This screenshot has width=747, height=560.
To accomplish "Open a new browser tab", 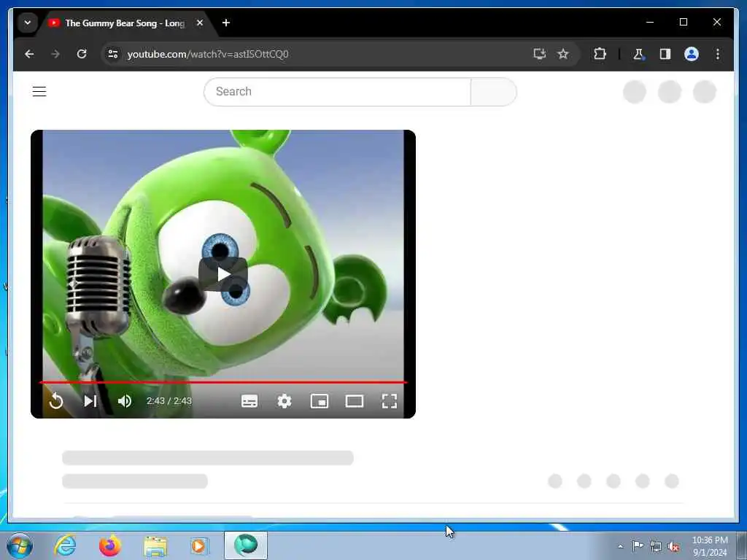I will pyautogui.click(x=226, y=23).
